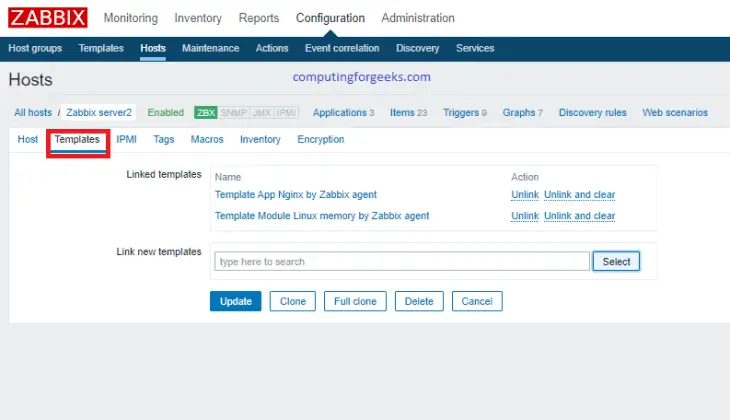
Task: Click the ZABBIX logo
Action: (x=48, y=18)
